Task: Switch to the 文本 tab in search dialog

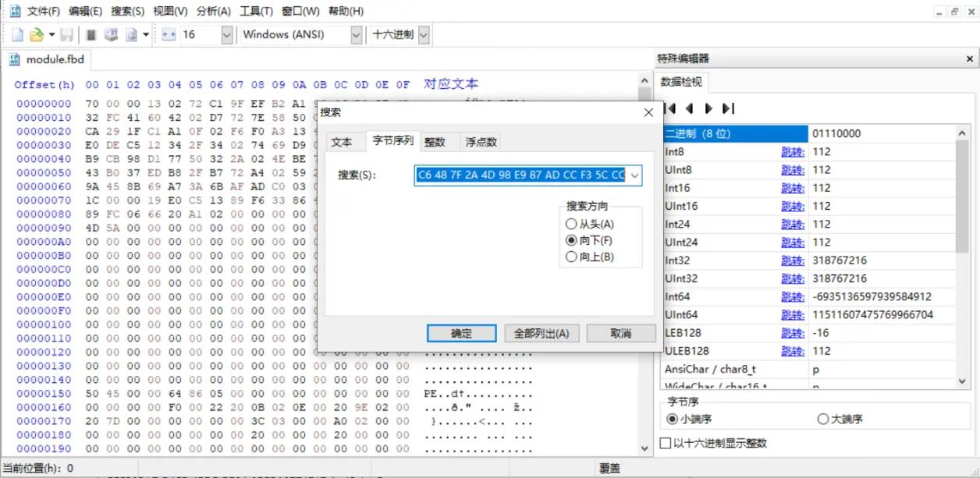Action: [x=342, y=142]
